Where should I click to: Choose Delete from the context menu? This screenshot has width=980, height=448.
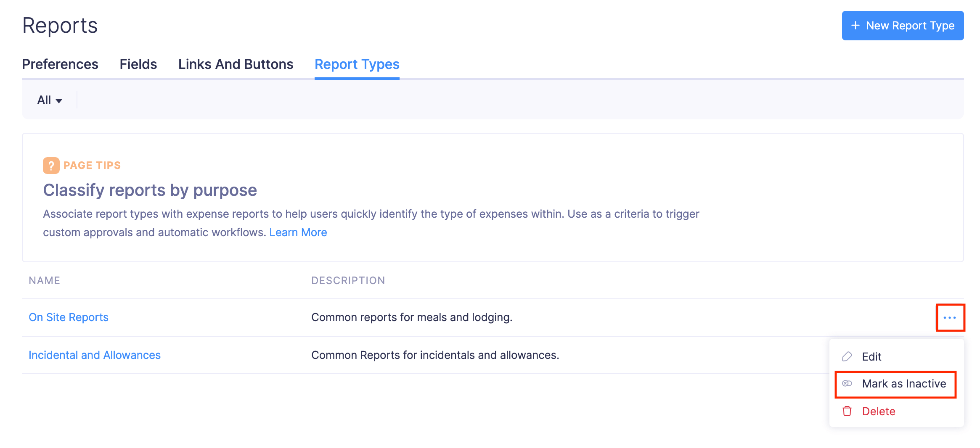[x=878, y=411]
